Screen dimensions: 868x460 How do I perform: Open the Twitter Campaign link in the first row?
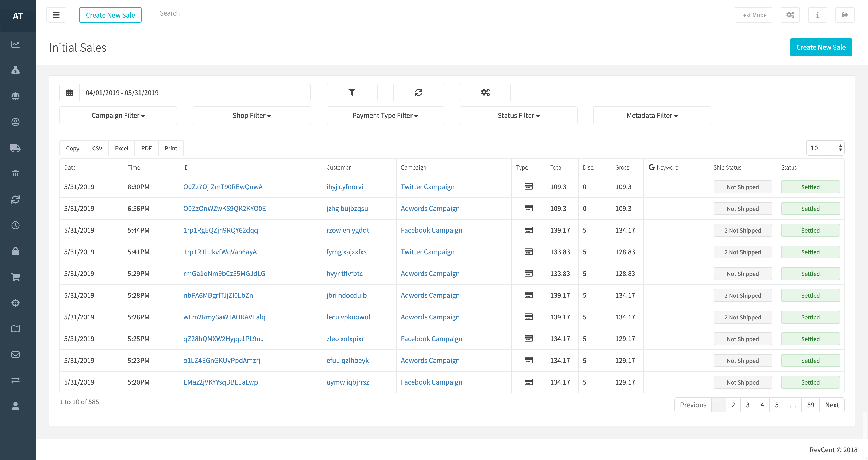pos(428,187)
